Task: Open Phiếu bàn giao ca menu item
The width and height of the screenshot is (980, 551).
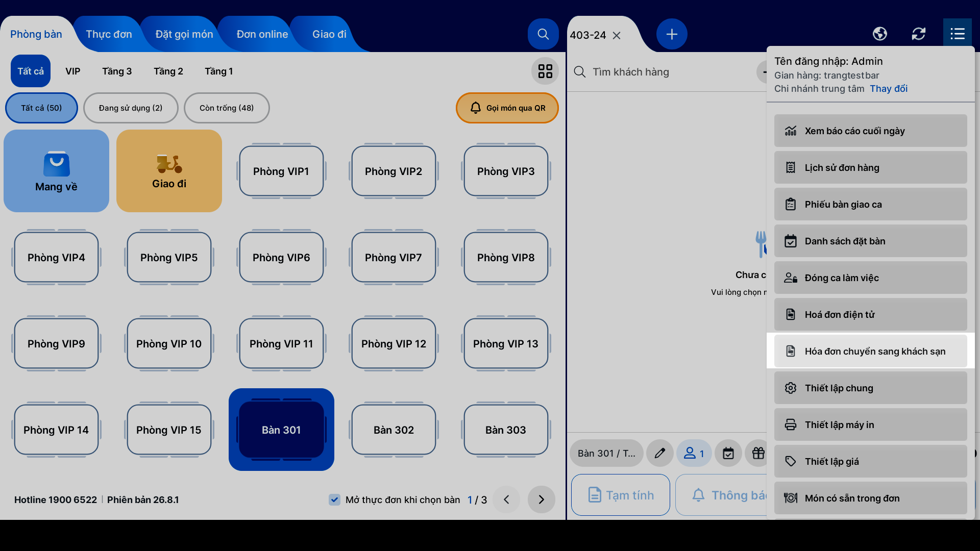Action: point(870,204)
